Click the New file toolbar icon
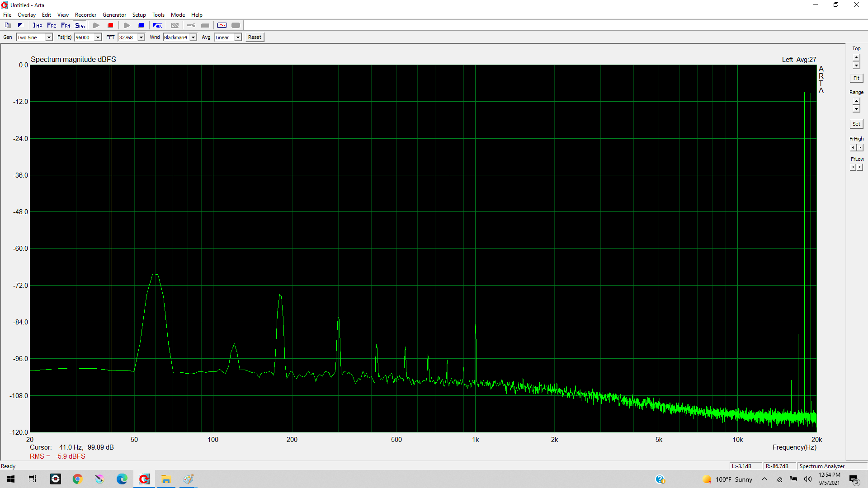Image resolution: width=868 pixels, height=488 pixels. [x=8, y=25]
